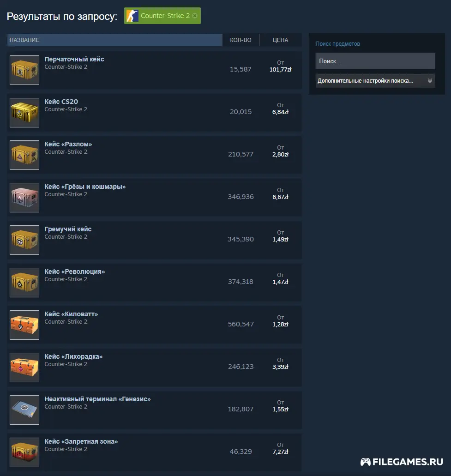Click the Кейс «Киловатт» orange crate icon
The height and width of the screenshot is (476, 451).
pos(24,325)
